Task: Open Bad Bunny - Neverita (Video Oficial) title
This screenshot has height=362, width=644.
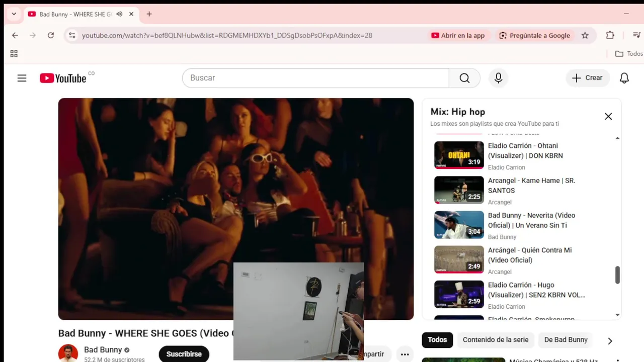Action: pos(531,220)
